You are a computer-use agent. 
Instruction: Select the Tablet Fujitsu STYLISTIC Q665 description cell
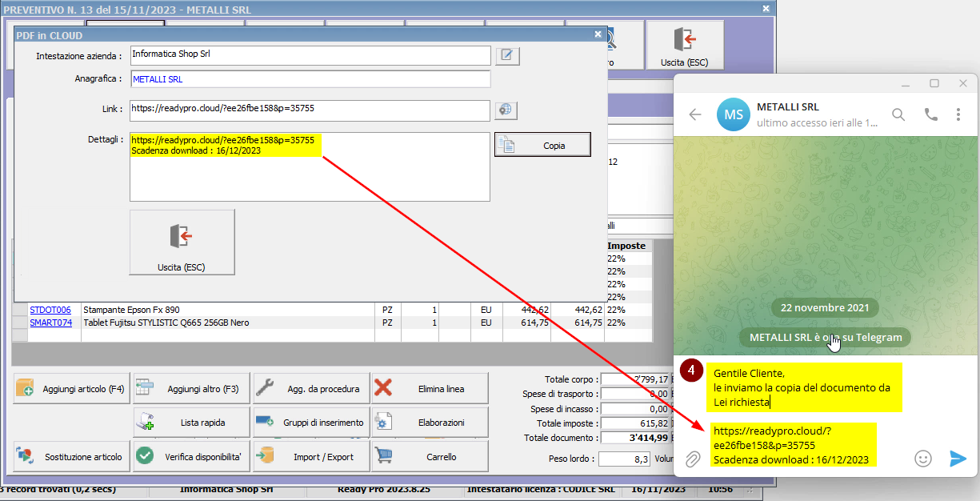(227, 323)
